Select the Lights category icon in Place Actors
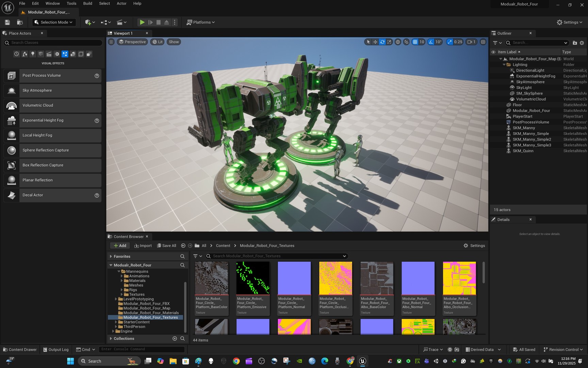588x368 pixels. (33, 54)
